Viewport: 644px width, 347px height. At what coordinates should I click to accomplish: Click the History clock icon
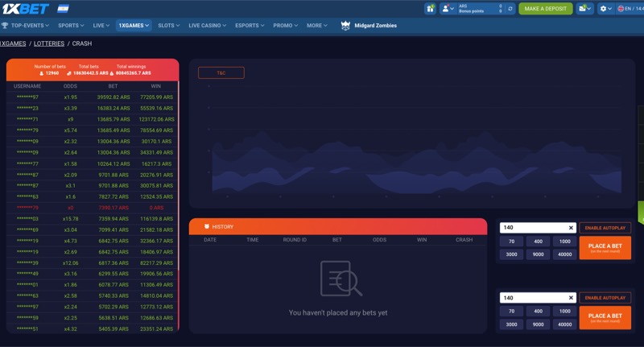(207, 226)
